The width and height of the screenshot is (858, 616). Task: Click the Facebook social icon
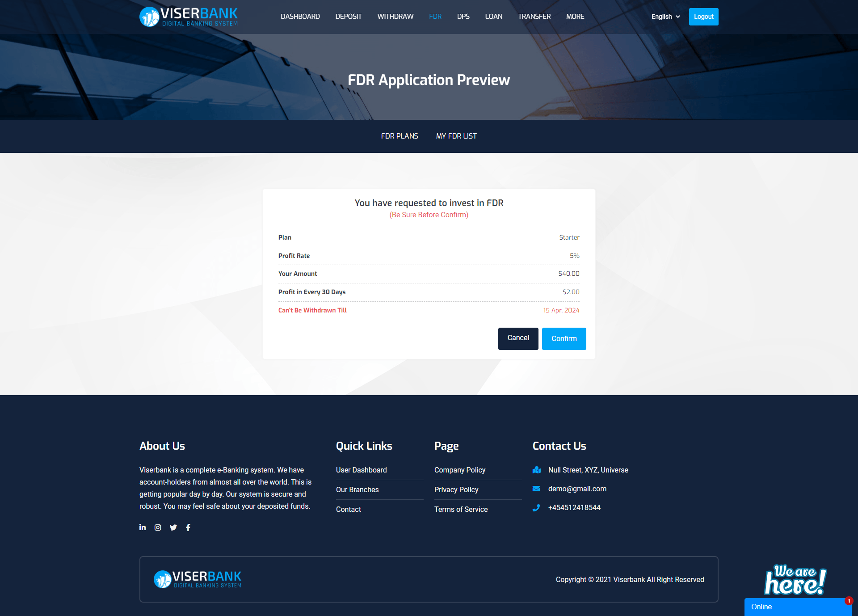click(189, 527)
